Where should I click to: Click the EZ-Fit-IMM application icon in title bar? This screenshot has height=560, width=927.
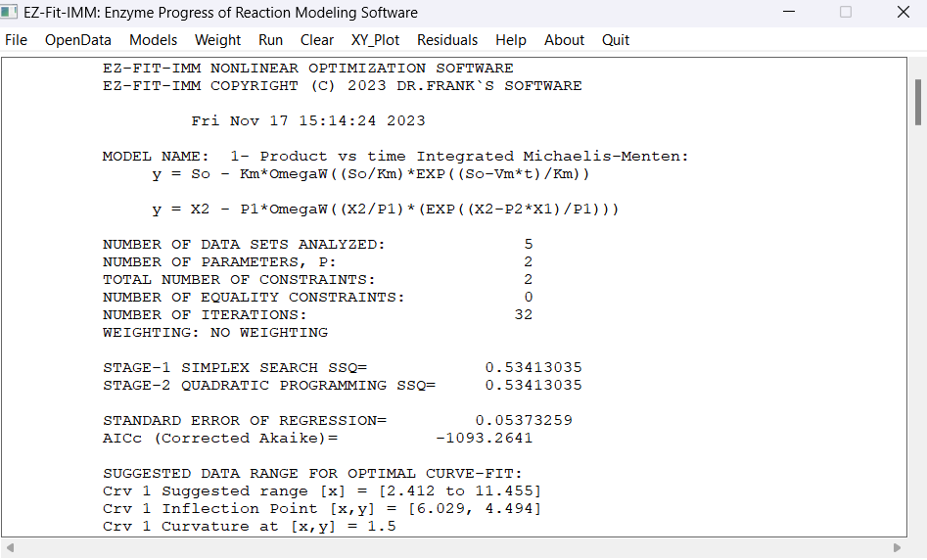[9, 12]
